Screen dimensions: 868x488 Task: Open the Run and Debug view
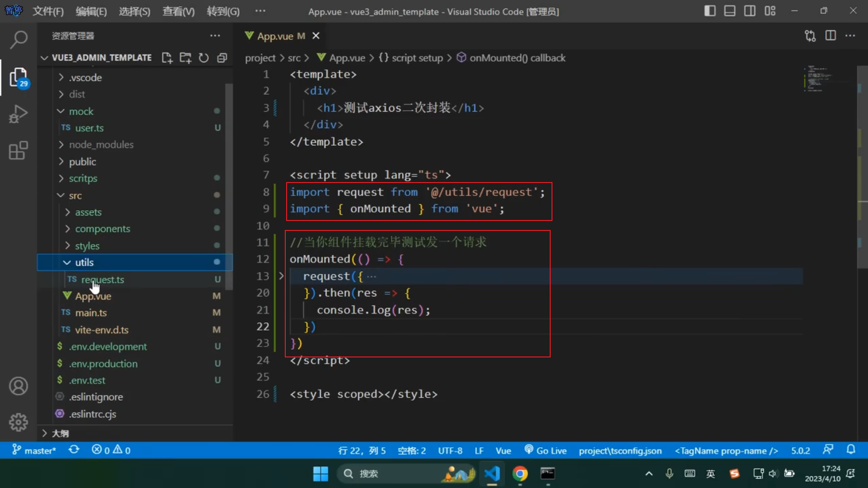(19, 114)
